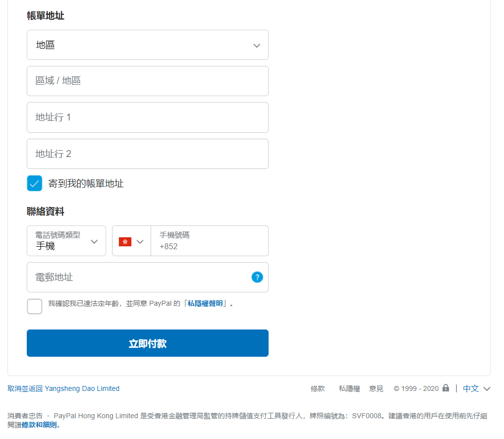Open the 中文 language dropdown

point(476,389)
